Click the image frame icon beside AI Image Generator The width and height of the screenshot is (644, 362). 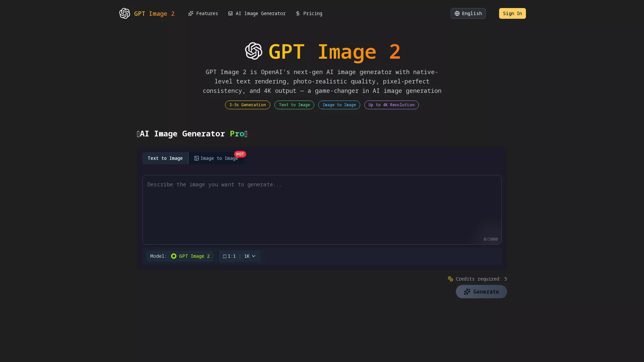point(230,13)
